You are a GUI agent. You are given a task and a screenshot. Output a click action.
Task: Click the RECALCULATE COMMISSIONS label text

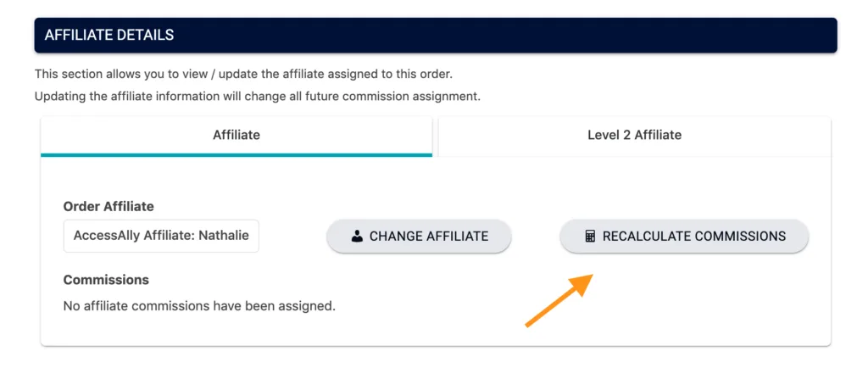click(x=694, y=237)
